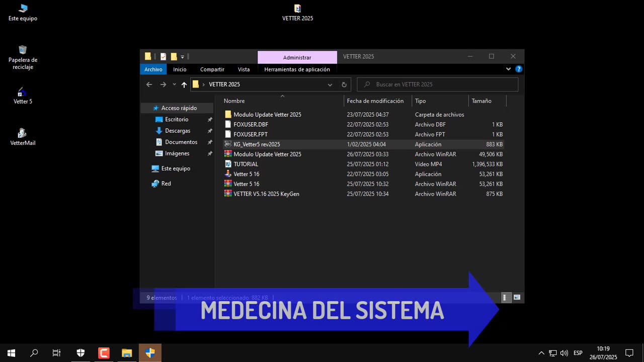Sort by Tipo column header
This screenshot has height=362, width=644.
tap(440, 101)
